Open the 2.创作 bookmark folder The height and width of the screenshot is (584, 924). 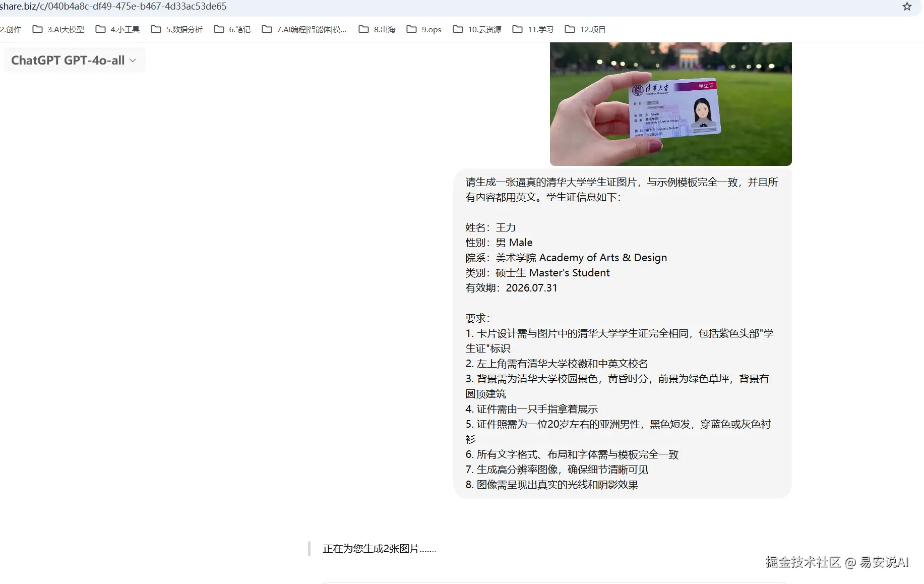11,29
